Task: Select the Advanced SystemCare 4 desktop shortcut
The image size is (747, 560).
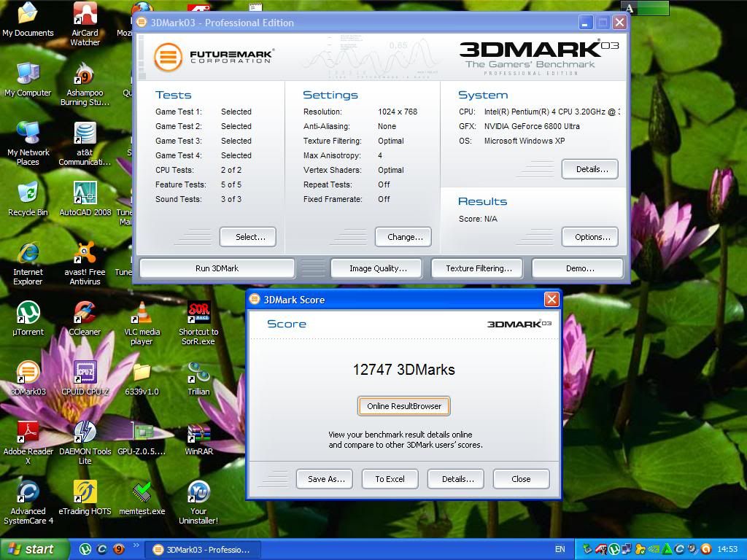Action: 28,503
